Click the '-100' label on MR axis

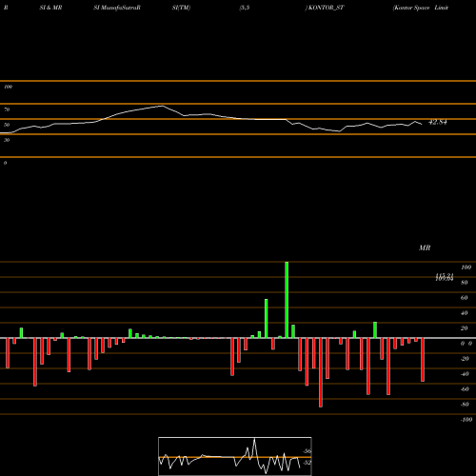coord(466,420)
